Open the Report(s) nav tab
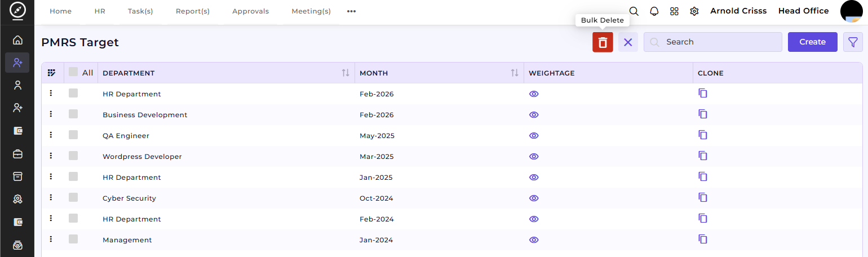Image resolution: width=868 pixels, height=257 pixels. 193,11
